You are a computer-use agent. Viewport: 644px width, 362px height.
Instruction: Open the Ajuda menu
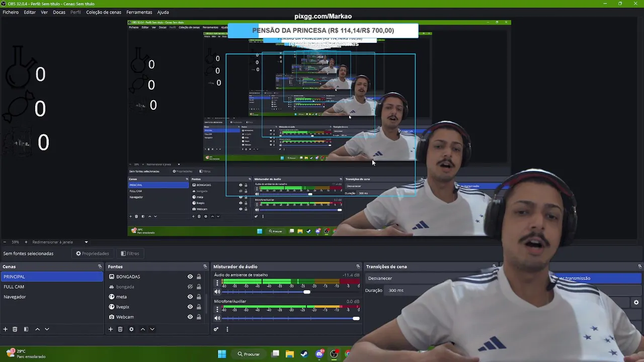tap(163, 12)
